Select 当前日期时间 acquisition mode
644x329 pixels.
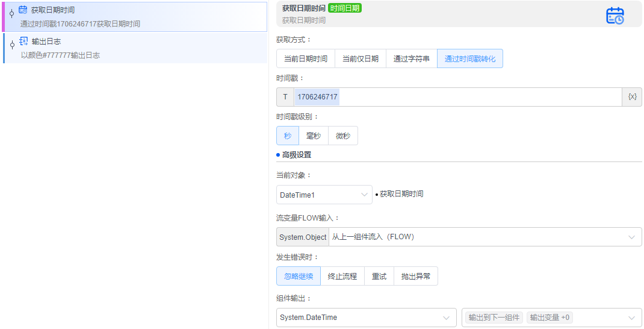coord(306,59)
